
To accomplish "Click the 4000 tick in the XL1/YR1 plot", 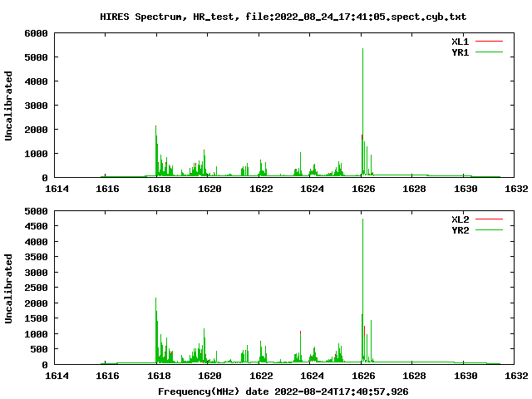I will (36, 81).
